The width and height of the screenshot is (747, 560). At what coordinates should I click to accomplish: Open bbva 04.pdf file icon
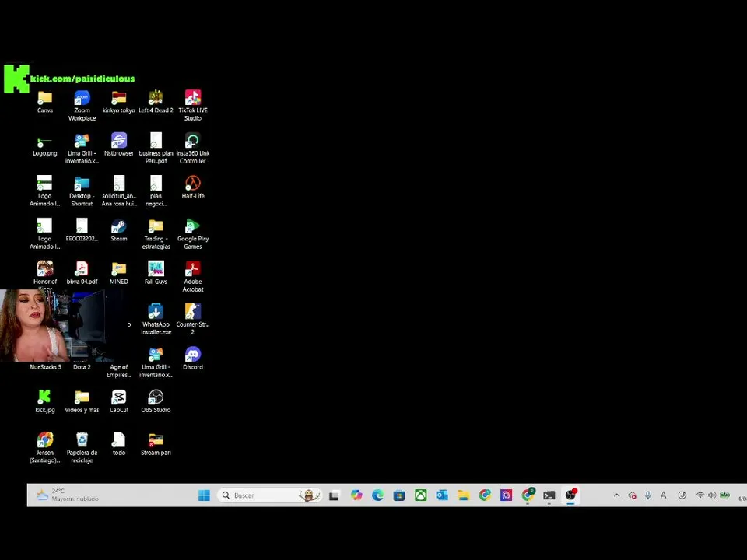tap(82, 269)
